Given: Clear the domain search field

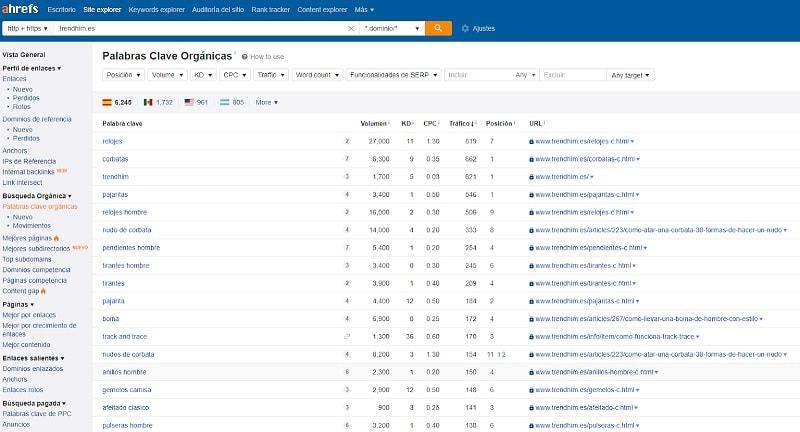Looking at the screenshot, I should (351, 29).
